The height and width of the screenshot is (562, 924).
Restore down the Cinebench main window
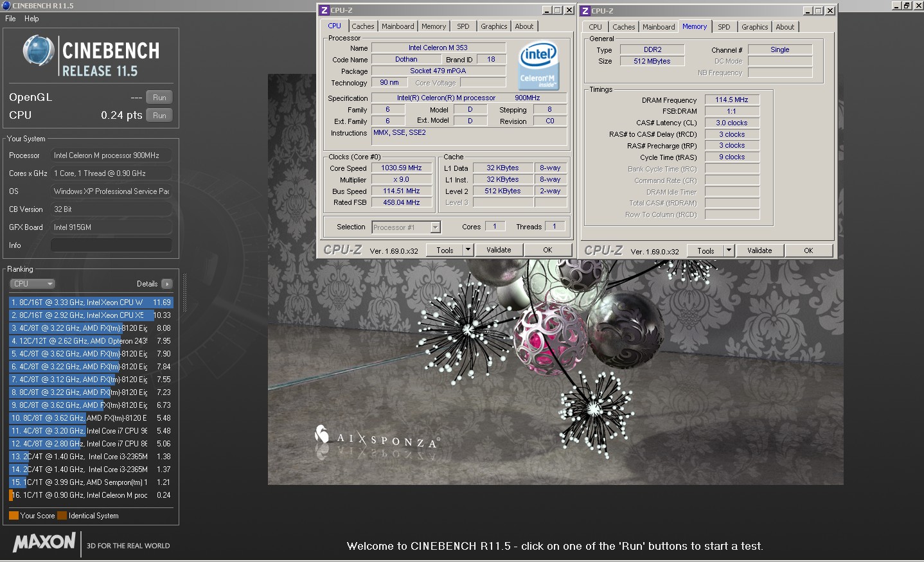[907, 5]
